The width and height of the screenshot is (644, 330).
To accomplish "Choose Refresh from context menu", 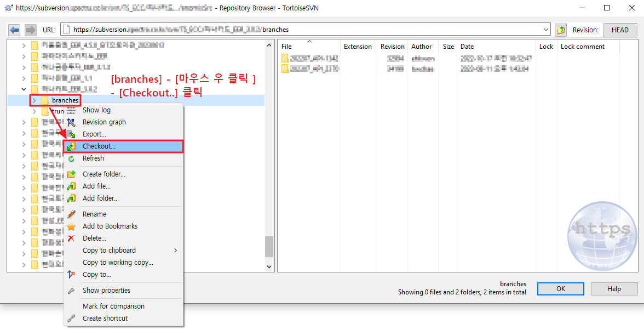I will tap(124, 158).
